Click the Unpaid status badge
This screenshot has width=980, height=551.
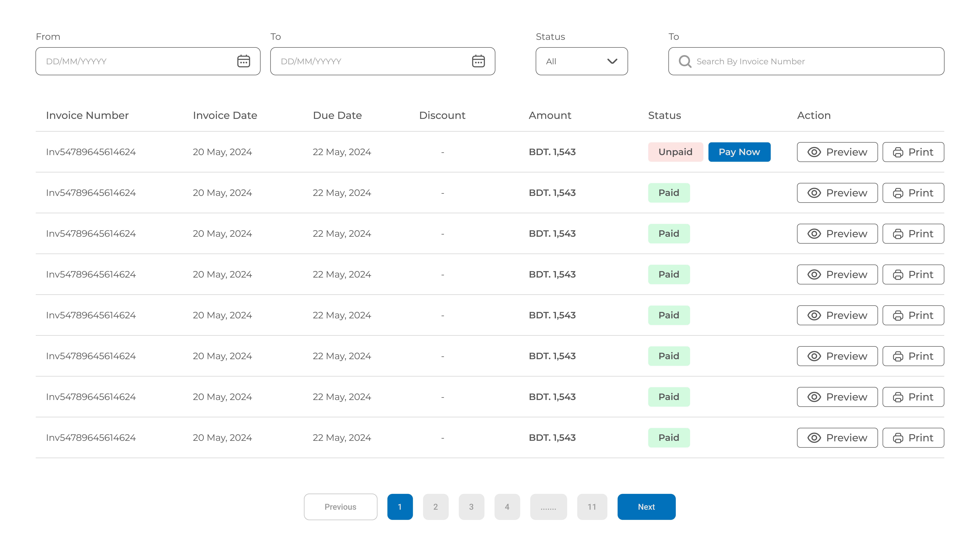pos(675,152)
